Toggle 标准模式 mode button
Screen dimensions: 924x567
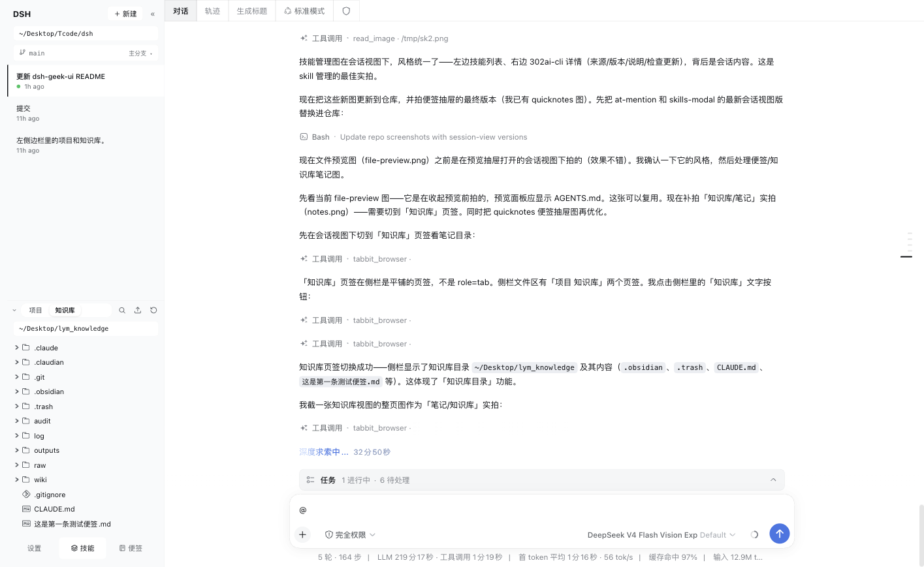tap(304, 11)
